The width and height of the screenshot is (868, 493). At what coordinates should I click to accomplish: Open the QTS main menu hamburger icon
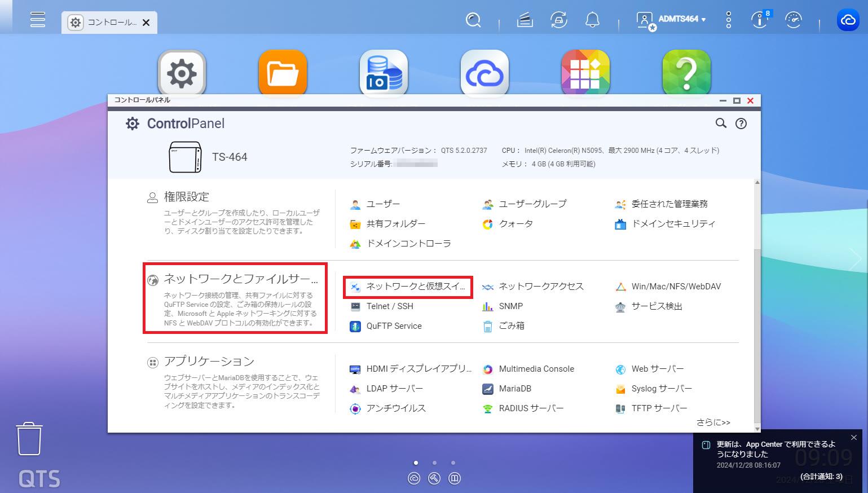point(38,20)
